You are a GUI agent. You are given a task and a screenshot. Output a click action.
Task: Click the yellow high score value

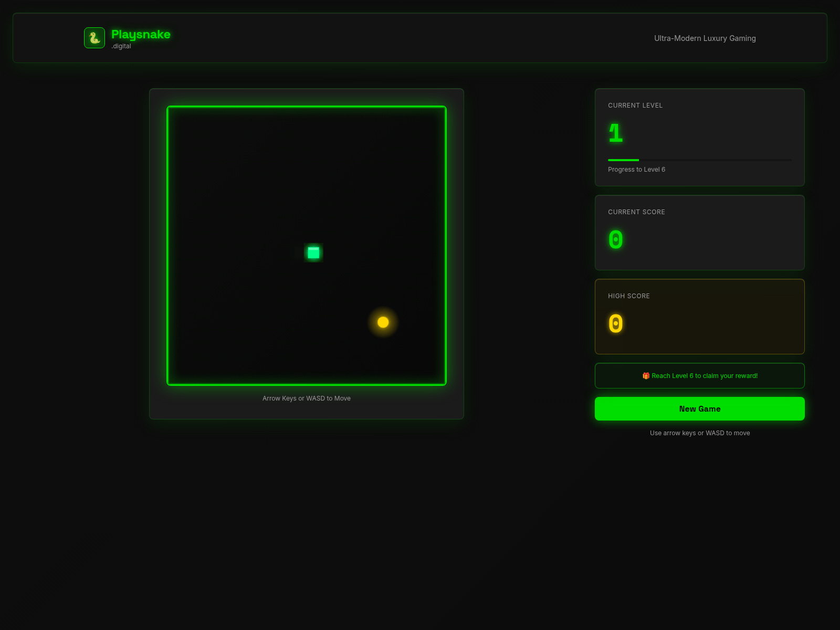coord(615,324)
